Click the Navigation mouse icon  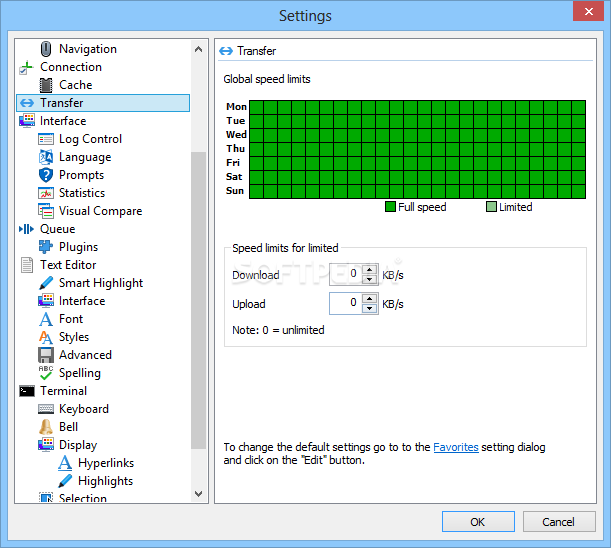[46, 49]
